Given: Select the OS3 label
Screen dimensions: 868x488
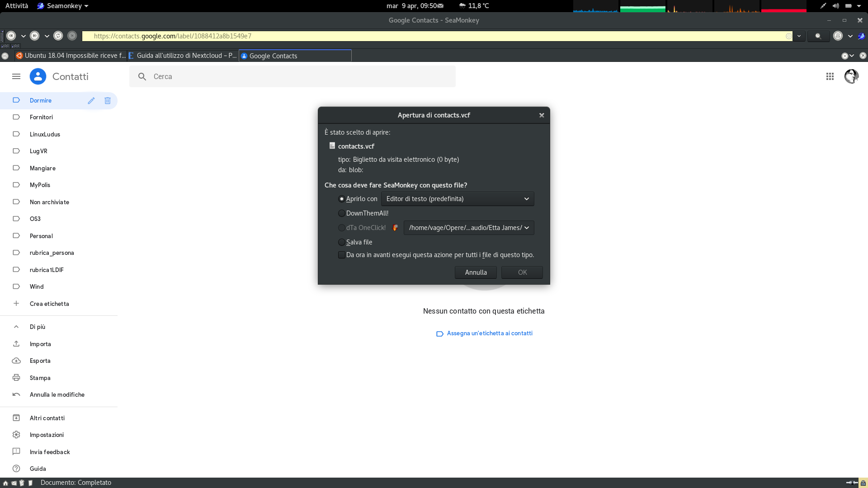Looking at the screenshot, I should (x=59, y=219).
